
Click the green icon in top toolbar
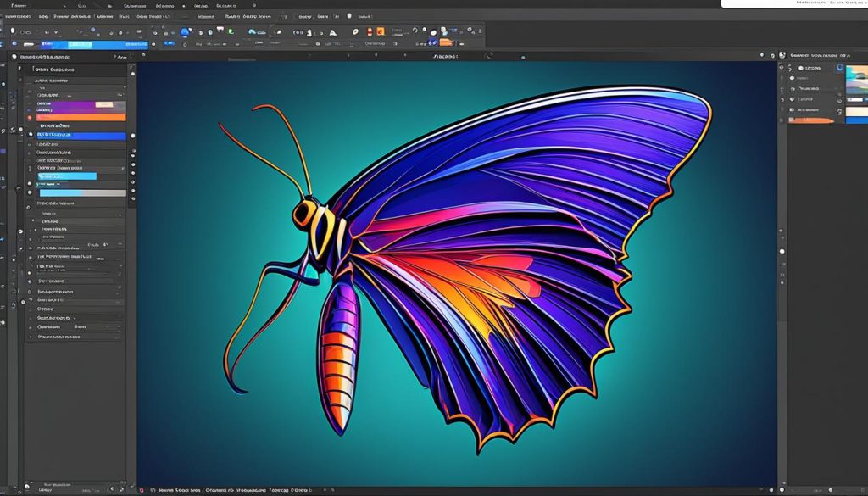pyautogui.click(x=231, y=32)
